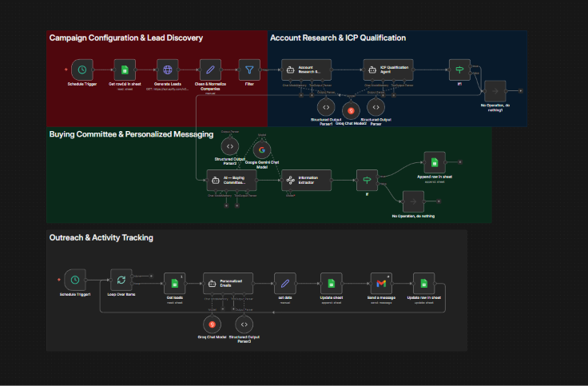The width and height of the screenshot is (588, 386).
Task: Open the Send a message Gmail node
Action: point(381,283)
